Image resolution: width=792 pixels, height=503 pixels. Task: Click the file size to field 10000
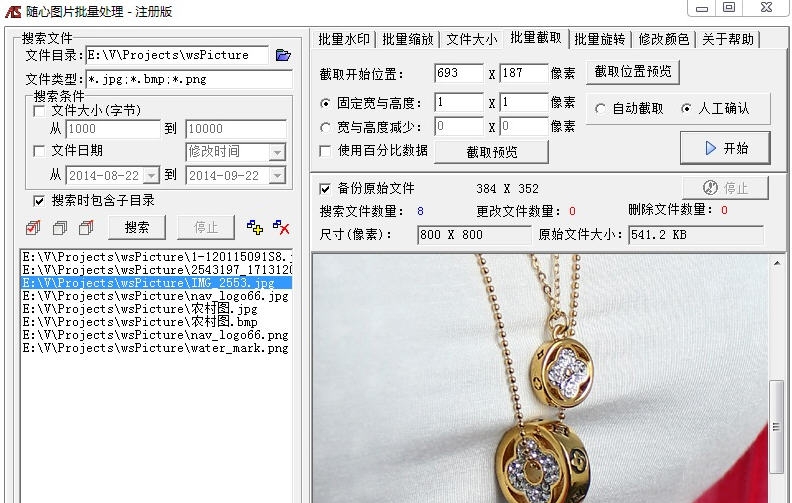(236, 129)
